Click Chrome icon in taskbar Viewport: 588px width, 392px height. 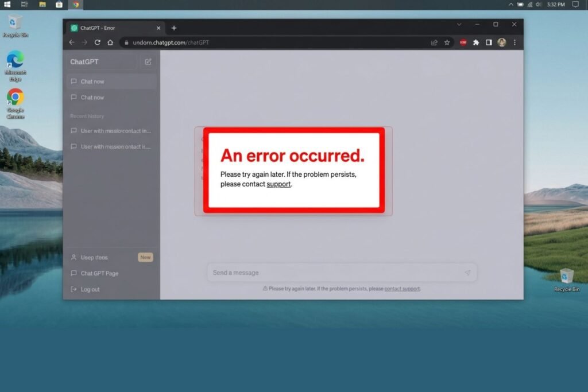[x=76, y=5]
